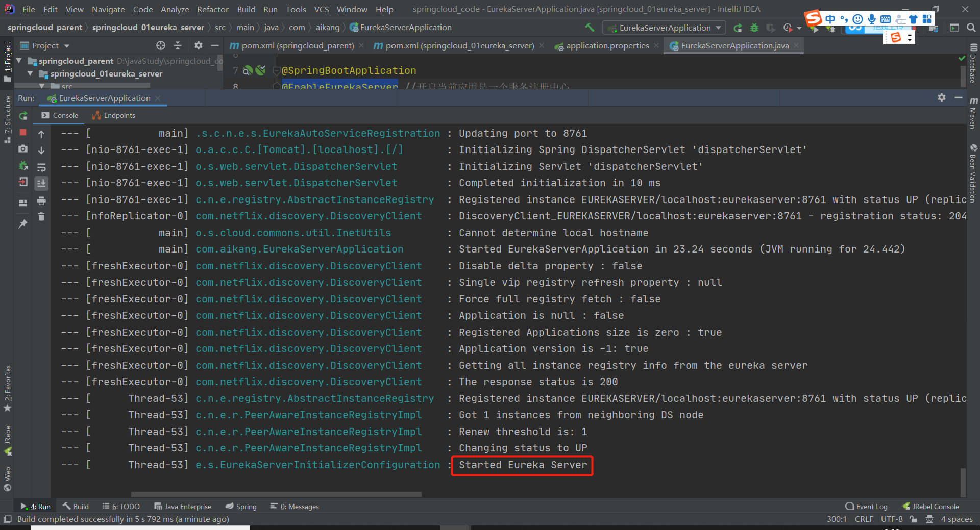Click the restore layout icon in Run panel
Viewport: 980px width, 530px height.
coord(23,203)
